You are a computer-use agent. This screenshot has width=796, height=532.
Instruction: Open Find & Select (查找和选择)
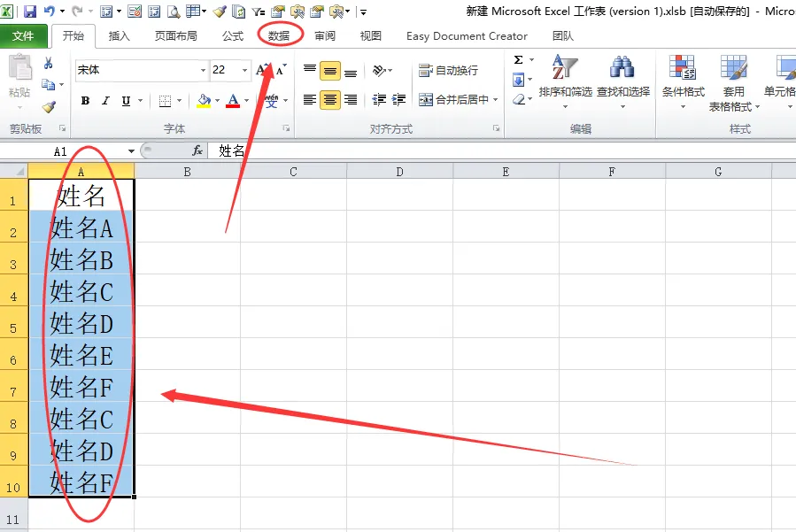tap(622, 81)
